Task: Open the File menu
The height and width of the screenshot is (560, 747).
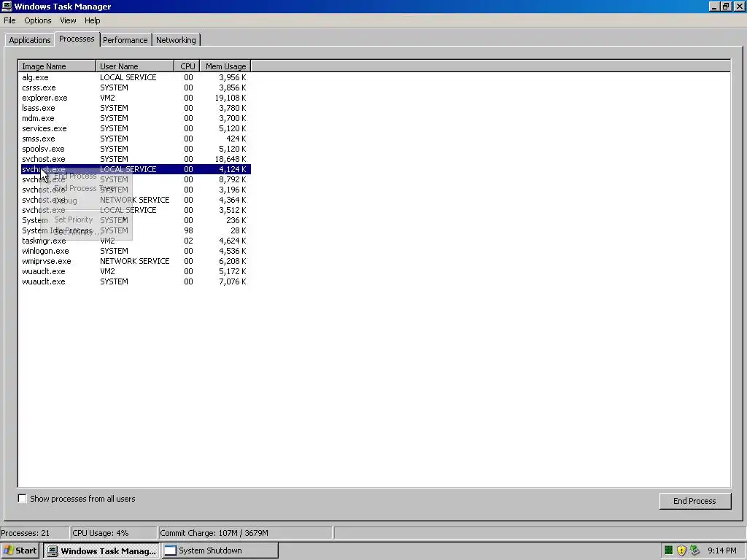Action: [x=9, y=20]
